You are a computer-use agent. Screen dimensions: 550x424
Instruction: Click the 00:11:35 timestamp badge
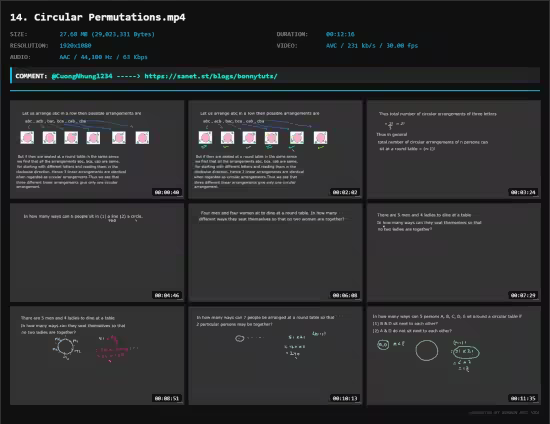coord(523,398)
